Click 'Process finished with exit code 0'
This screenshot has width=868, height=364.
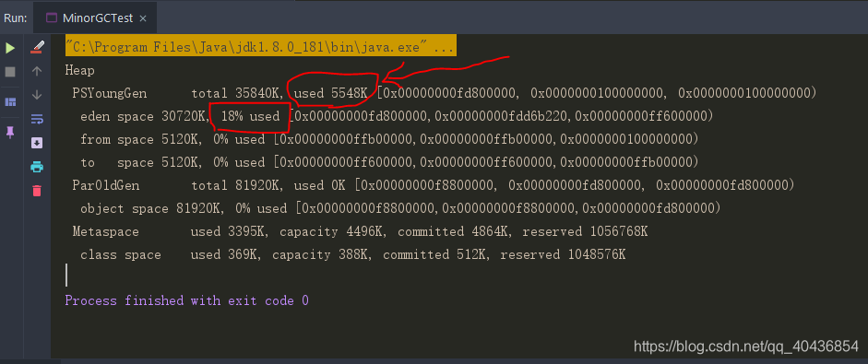[x=187, y=301]
